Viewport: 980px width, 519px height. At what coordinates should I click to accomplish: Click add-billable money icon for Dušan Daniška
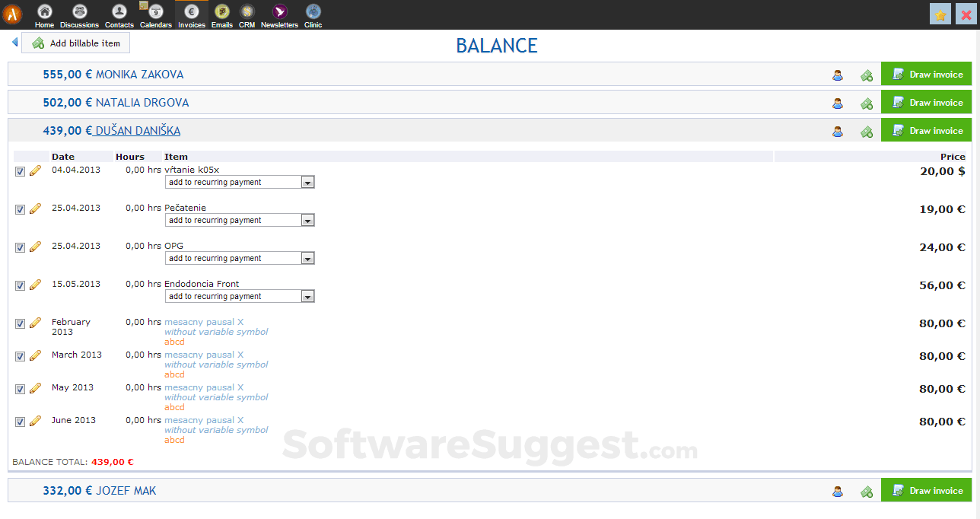(867, 131)
